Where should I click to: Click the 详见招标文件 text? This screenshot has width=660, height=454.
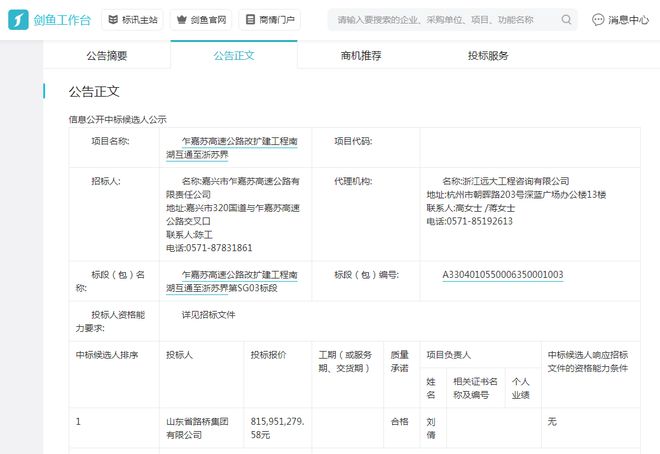click(208, 314)
